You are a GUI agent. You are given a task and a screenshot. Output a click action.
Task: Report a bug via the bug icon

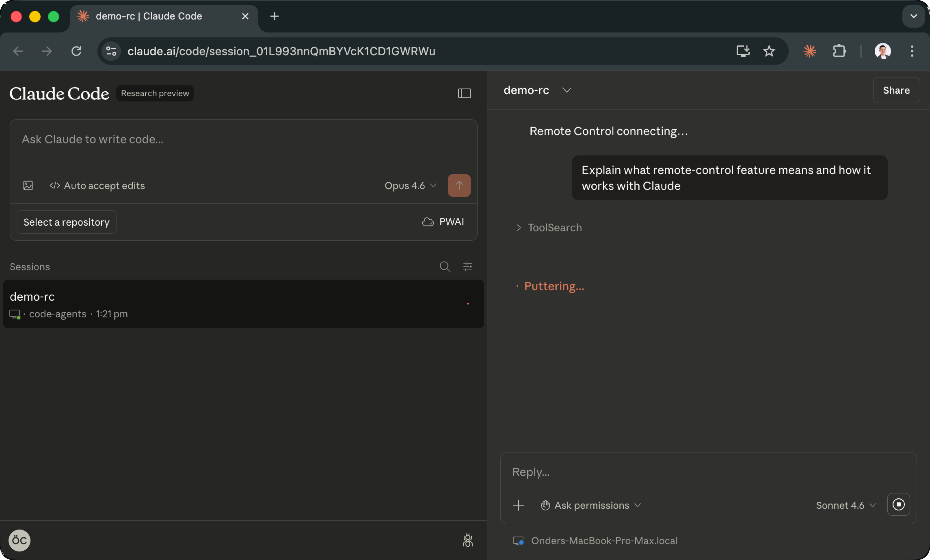point(468,540)
